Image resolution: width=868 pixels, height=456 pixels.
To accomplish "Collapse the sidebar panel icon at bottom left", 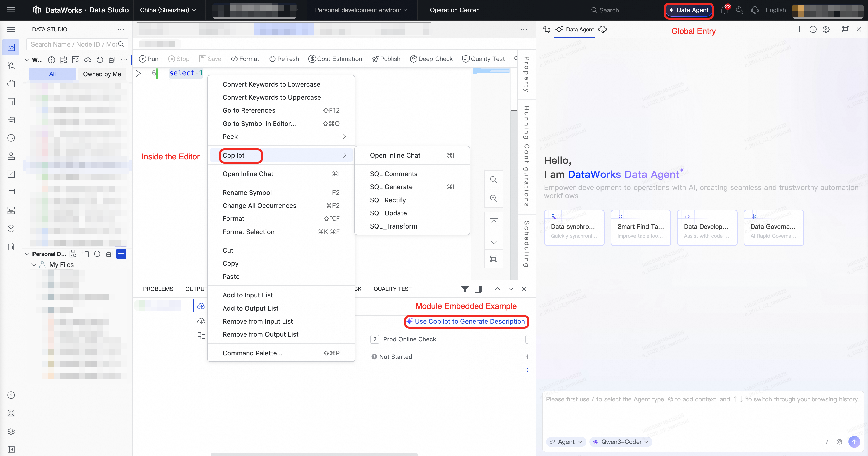I will click(x=11, y=449).
